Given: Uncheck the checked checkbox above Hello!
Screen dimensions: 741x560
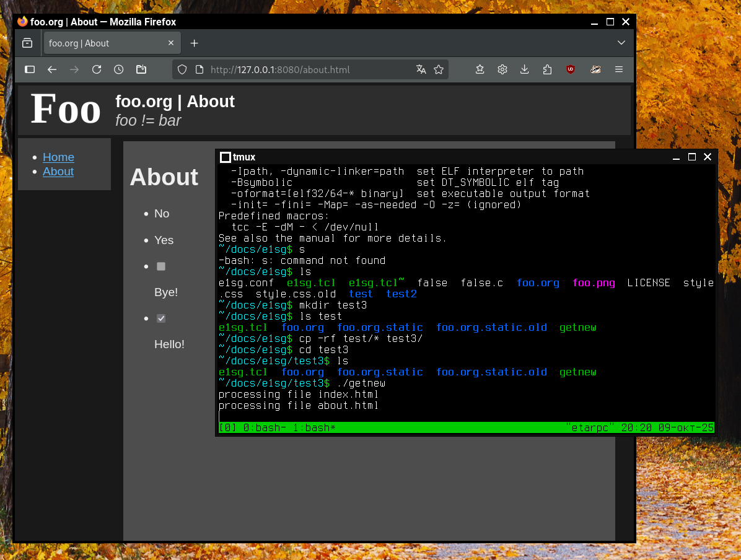Looking at the screenshot, I should (x=161, y=318).
